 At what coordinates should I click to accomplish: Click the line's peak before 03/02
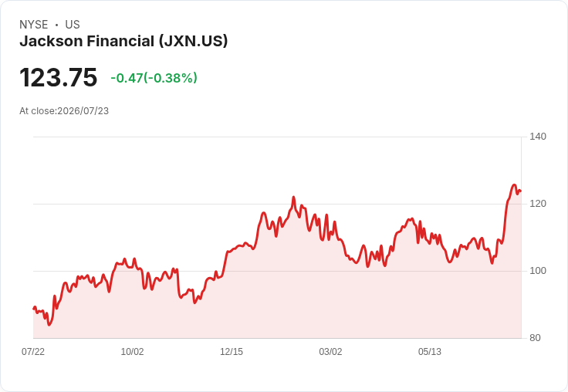[x=293, y=197]
